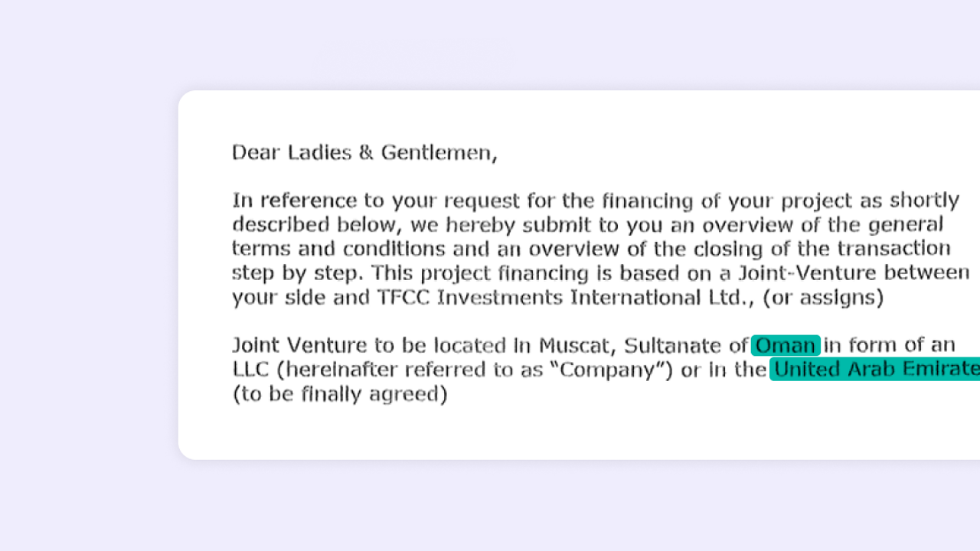Select the highlighted United Arab Emirates text

(x=875, y=370)
